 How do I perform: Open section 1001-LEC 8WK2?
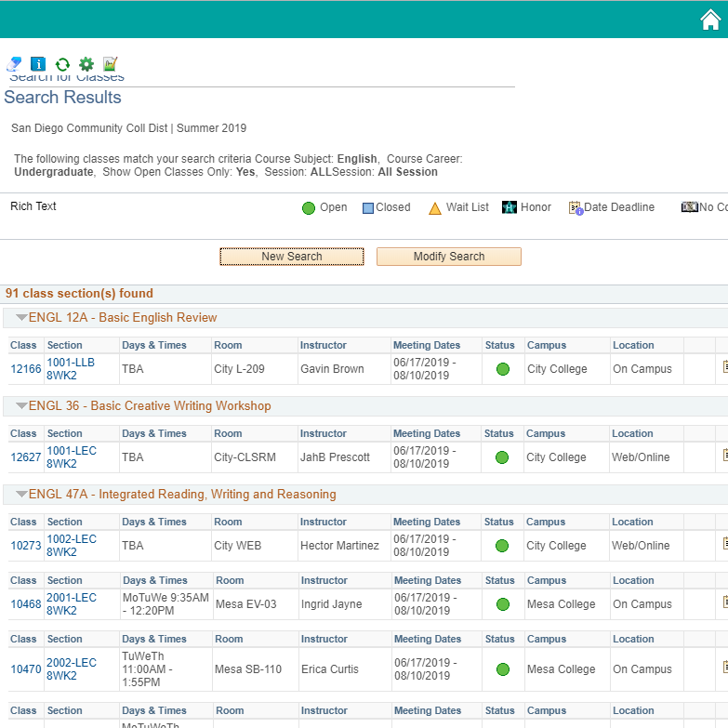pyautogui.click(x=72, y=457)
